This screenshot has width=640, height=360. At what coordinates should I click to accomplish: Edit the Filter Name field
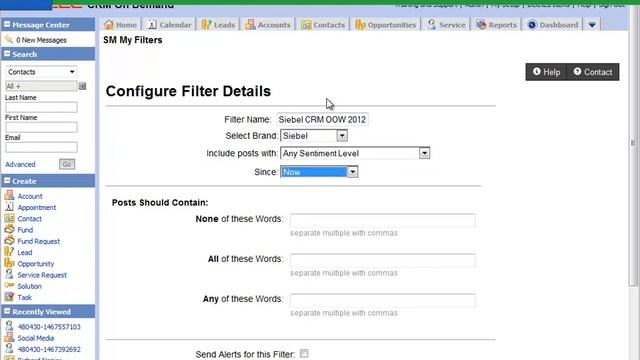pos(322,120)
